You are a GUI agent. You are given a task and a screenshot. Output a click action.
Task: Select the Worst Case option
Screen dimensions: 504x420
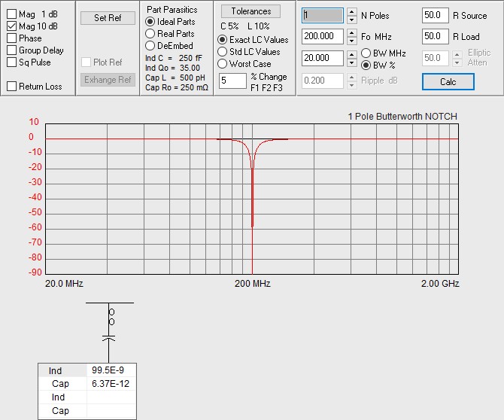tap(222, 64)
